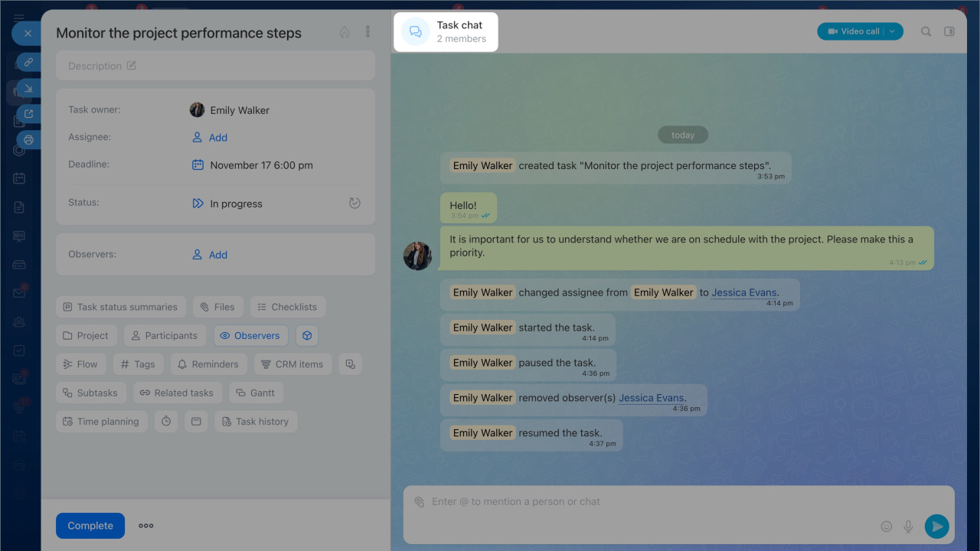Click the Jessica Evans link in assignee message
This screenshot has width=980, height=551.
(x=744, y=292)
